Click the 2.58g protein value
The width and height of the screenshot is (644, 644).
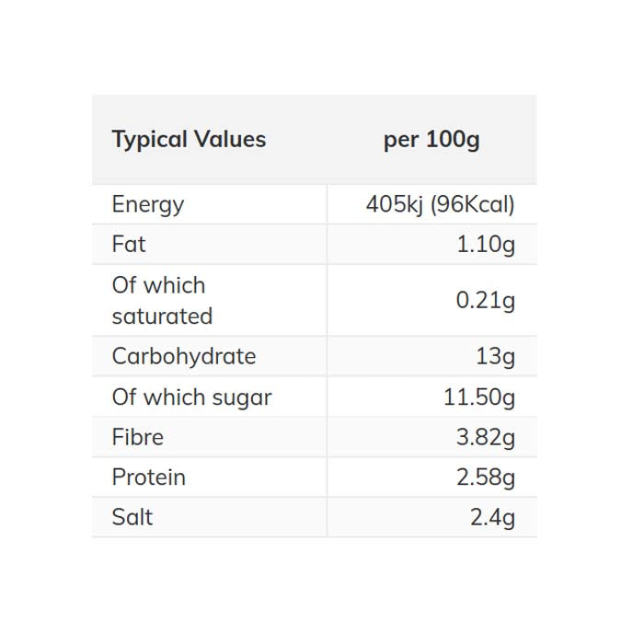coord(486,477)
